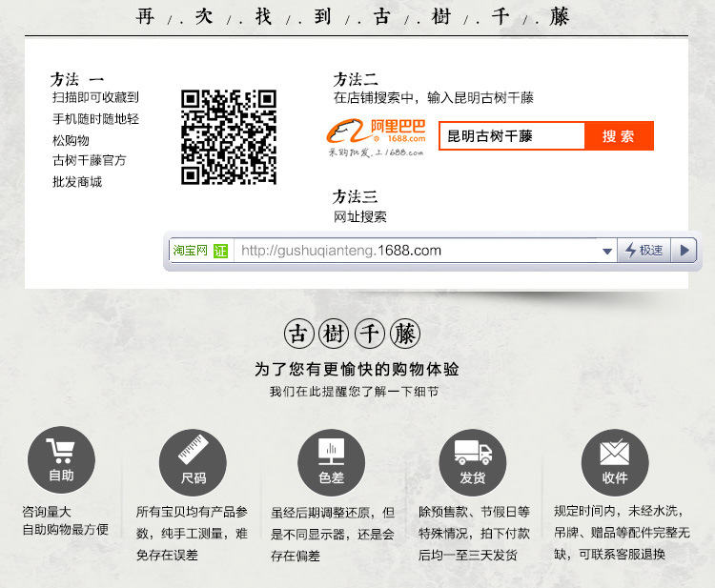
Task: Click the go arrow beside 极速
Action: click(684, 251)
